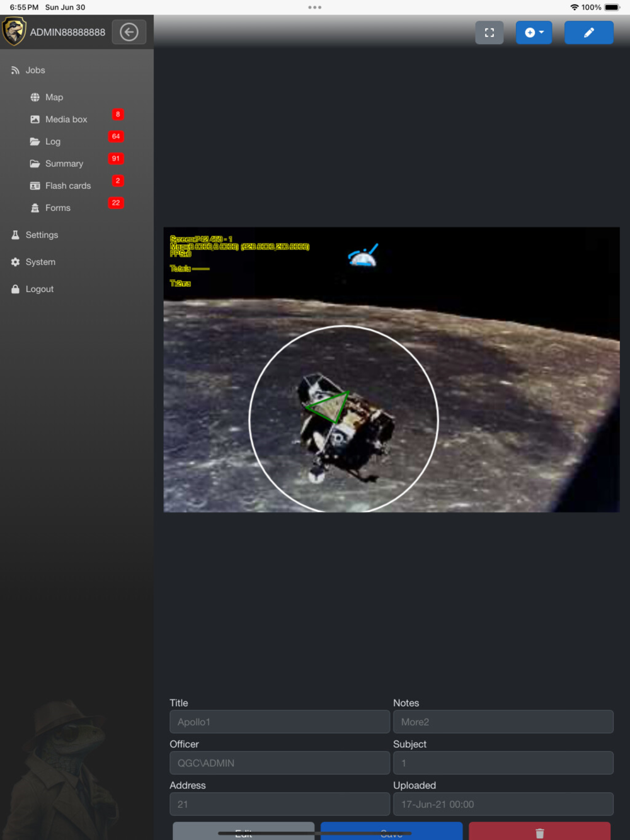This screenshot has height=840, width=630.
Task: Click the grey Edit button
Action: pos(244,831)
